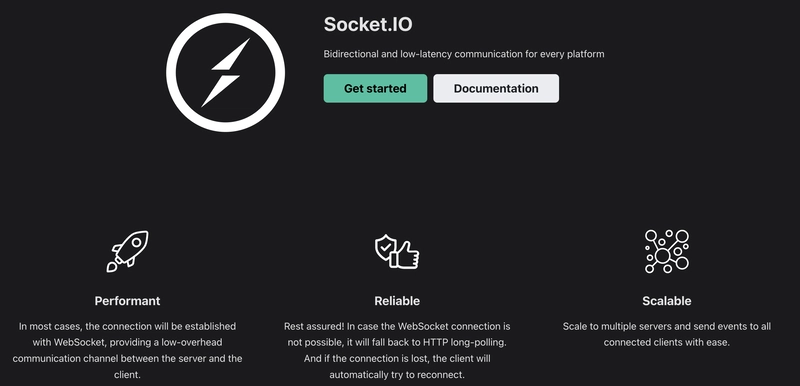Select the Socket.IO title heading
Screen dimensions: 800x386
click(x=368, y=24)
